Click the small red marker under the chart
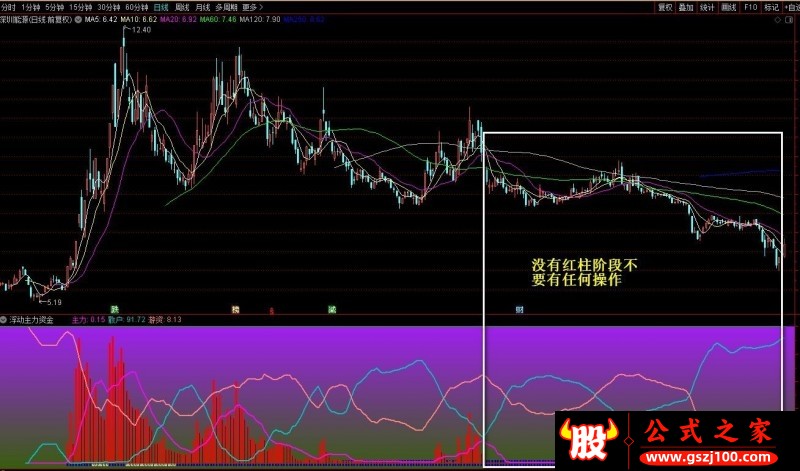This screenshot has width=800, height=471. 271,310
